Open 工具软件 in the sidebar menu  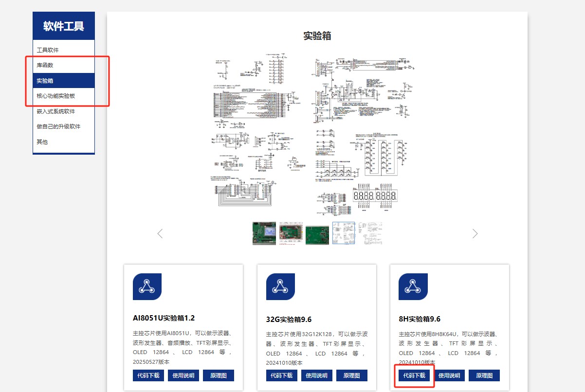(x=64, y=50)
